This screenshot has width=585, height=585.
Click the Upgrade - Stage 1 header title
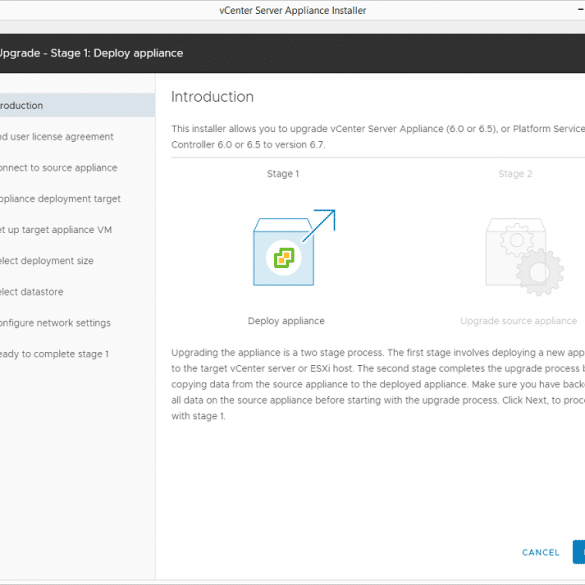pos(91,53)
